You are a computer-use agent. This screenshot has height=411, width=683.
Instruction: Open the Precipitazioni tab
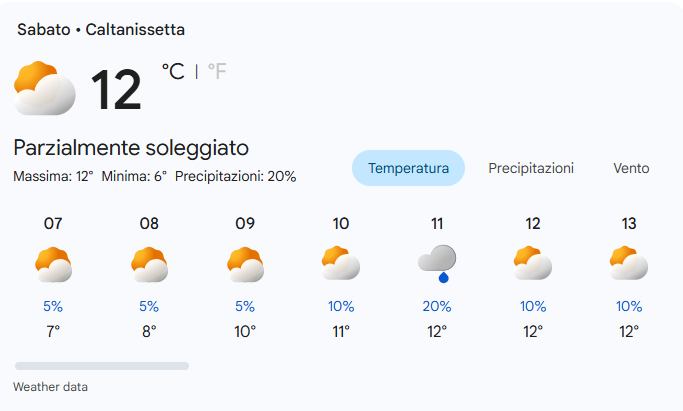[531, 168]
